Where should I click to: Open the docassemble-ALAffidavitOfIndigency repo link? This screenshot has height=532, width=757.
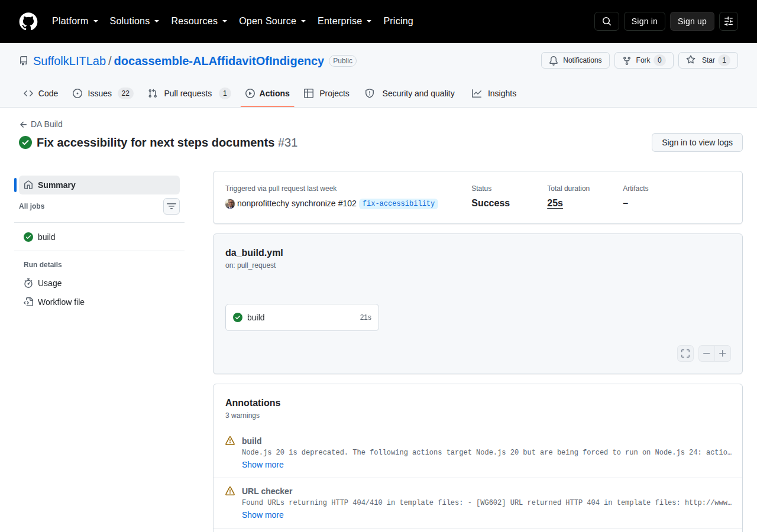point(219,61)
